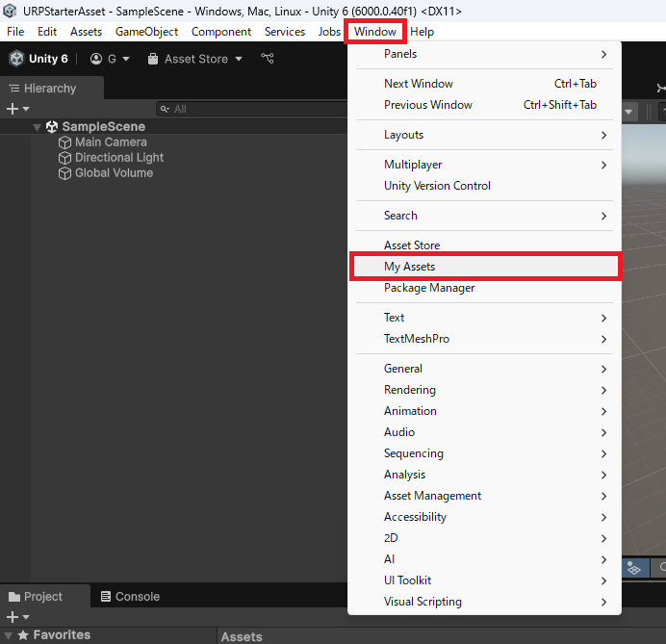Open Unity Version Control window
Screen dimensions: 666x644
(484, 186)
